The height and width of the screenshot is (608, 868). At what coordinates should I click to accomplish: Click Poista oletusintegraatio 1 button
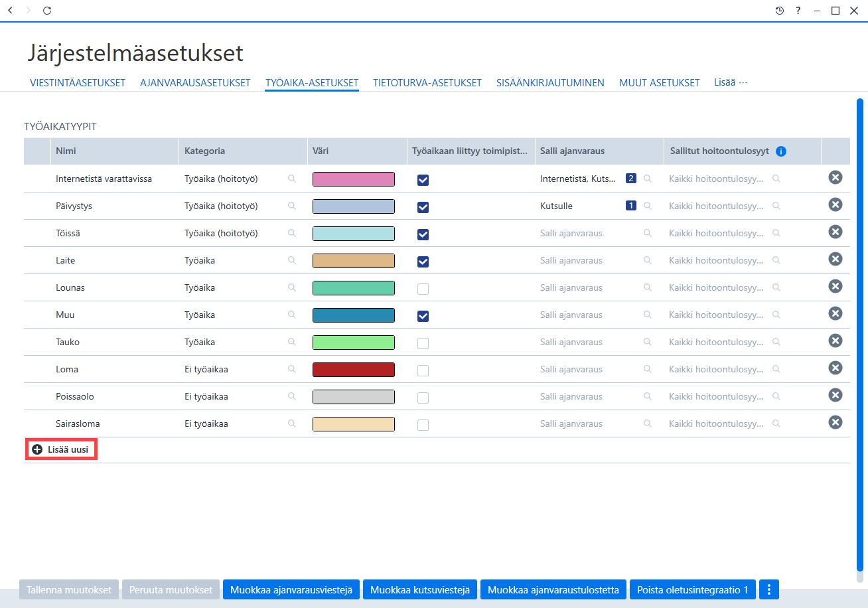[693, 589]
